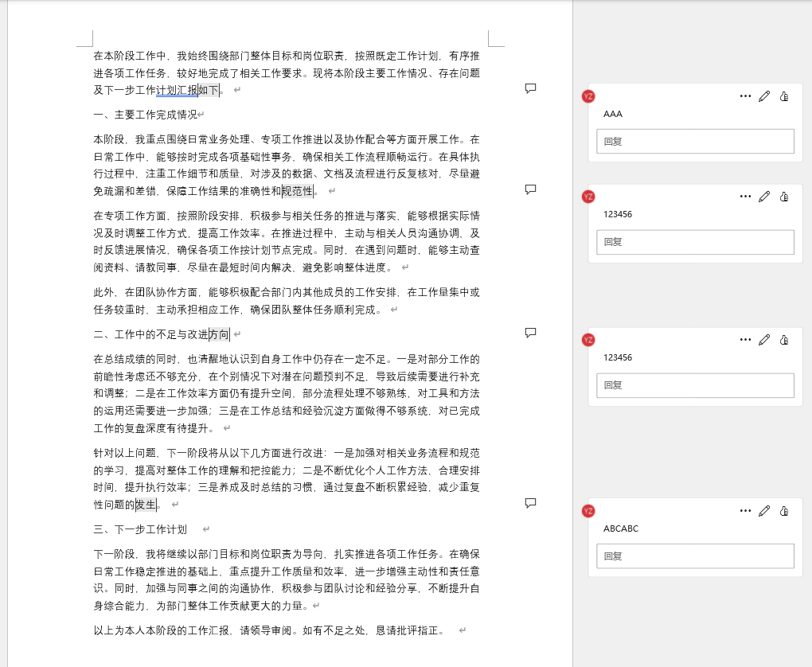The image size is (812, 667).
Task: Open more actions on the ABCABC comment
Action: pos(745,510)
